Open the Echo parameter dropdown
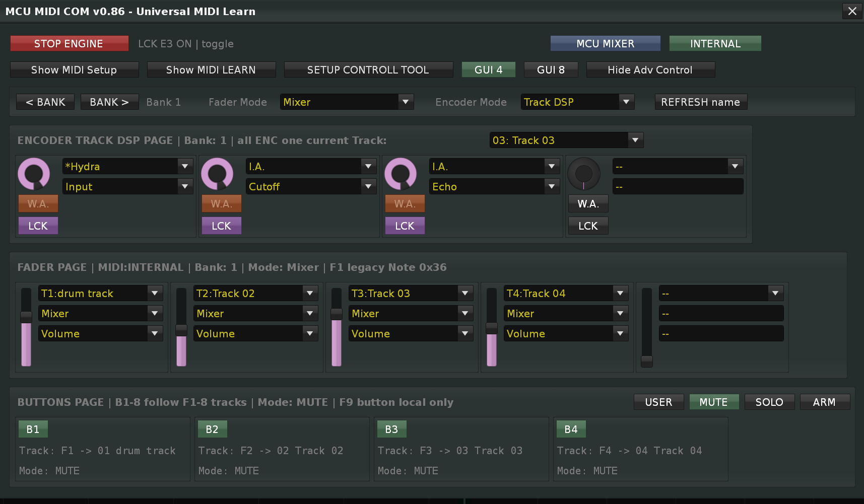Image resolution: width=864 pixels, height=504 pixels. 494,187
